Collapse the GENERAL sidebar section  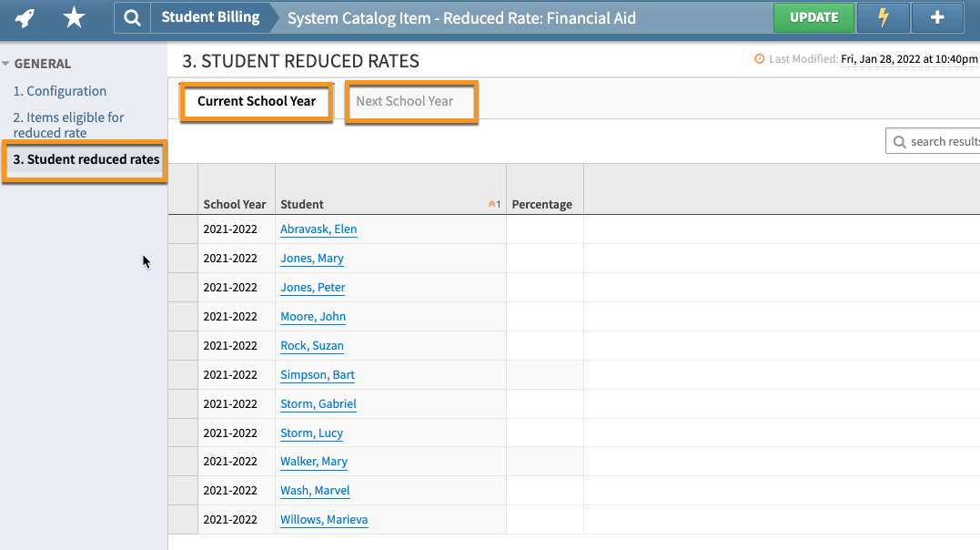click(10, 63)
